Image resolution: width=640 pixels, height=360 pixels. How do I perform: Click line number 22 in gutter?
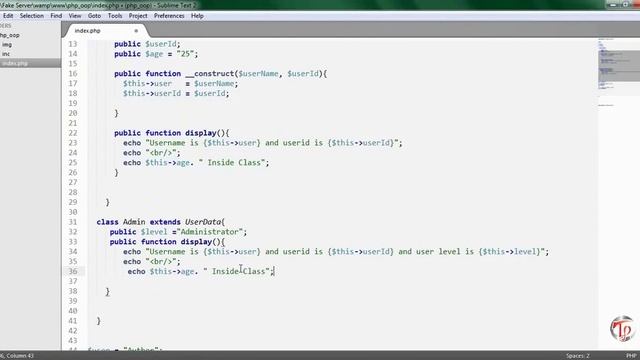pos(73,133)
